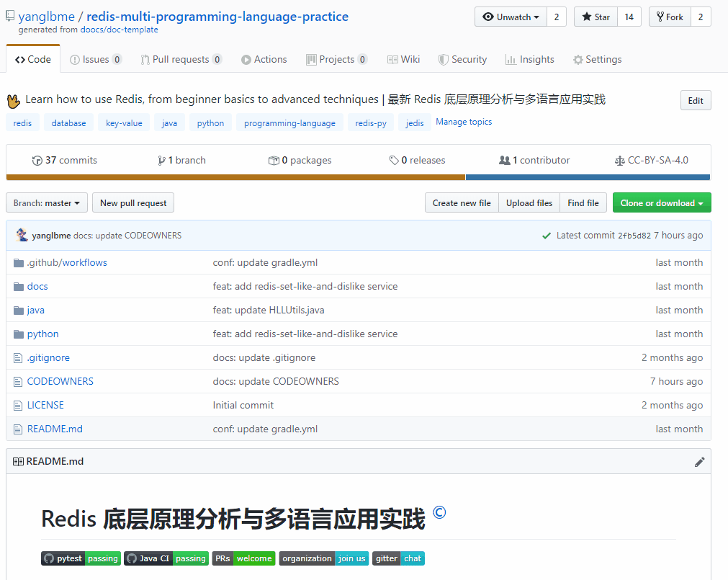728x580 pixels.
Task: View the fork count of 2
Action: point(701,17)
